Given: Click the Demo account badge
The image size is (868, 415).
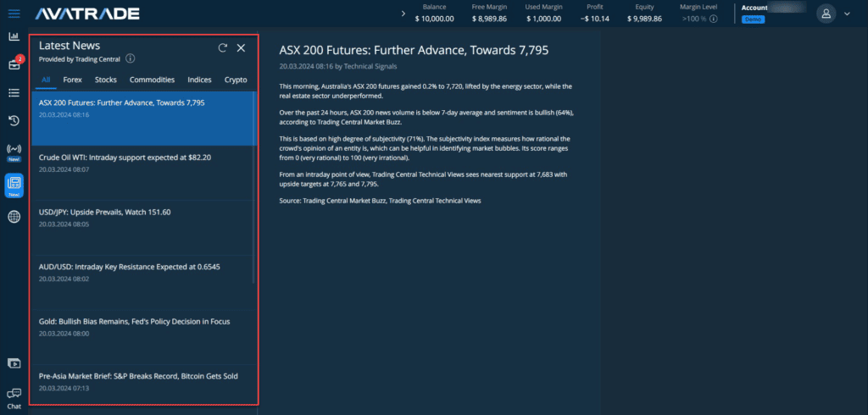Looking at the screenshot, I should [753, 19].
